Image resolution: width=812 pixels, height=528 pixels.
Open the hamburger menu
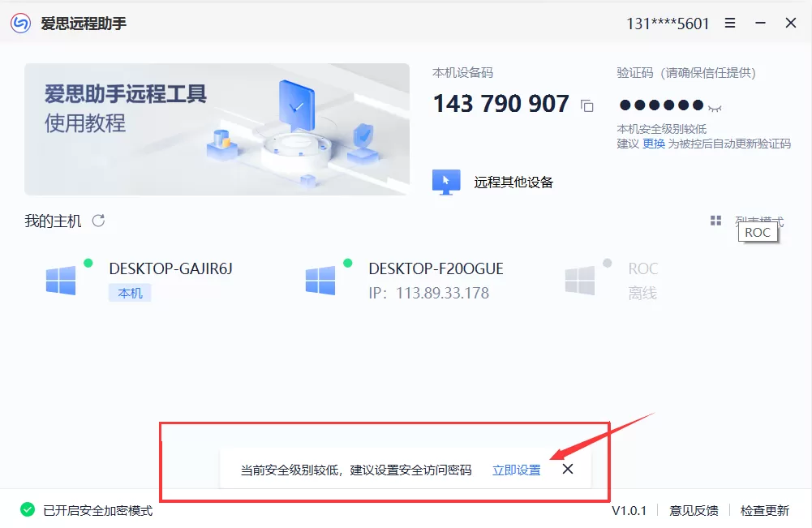click(x=729, y=23)
